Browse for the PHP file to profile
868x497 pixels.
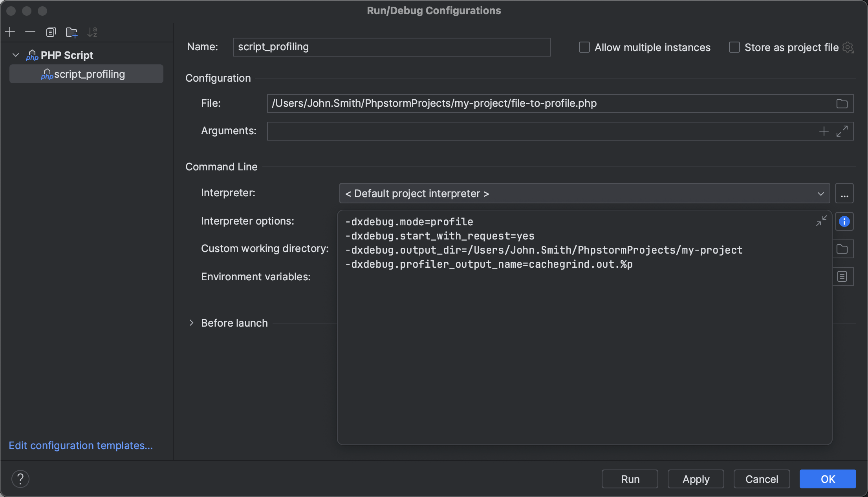[x=842, y=103]
